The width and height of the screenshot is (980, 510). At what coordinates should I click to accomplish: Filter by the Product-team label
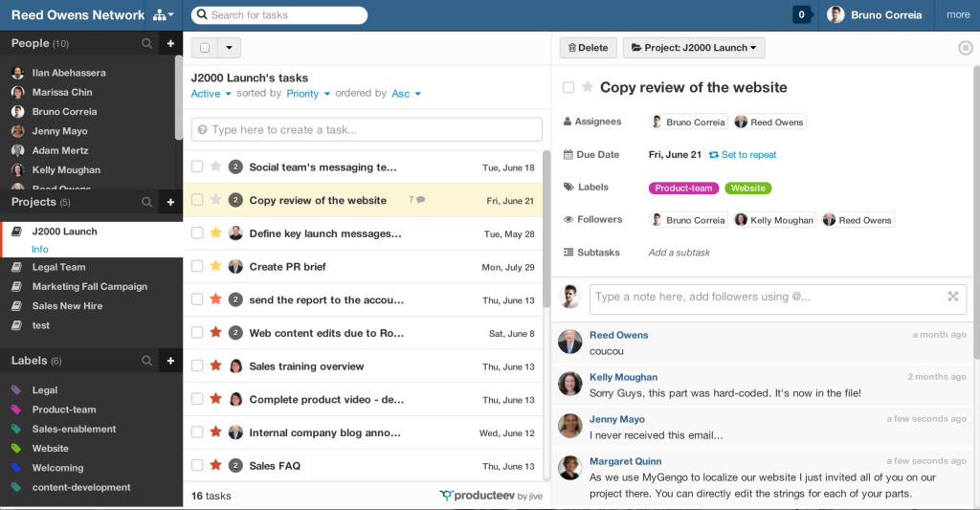coord(64,410)
